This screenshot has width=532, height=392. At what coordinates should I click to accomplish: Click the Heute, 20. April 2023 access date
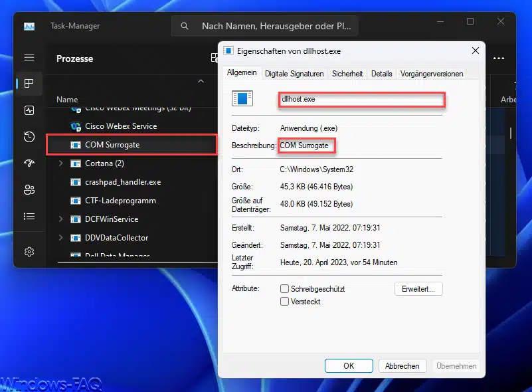coord(339,262)
